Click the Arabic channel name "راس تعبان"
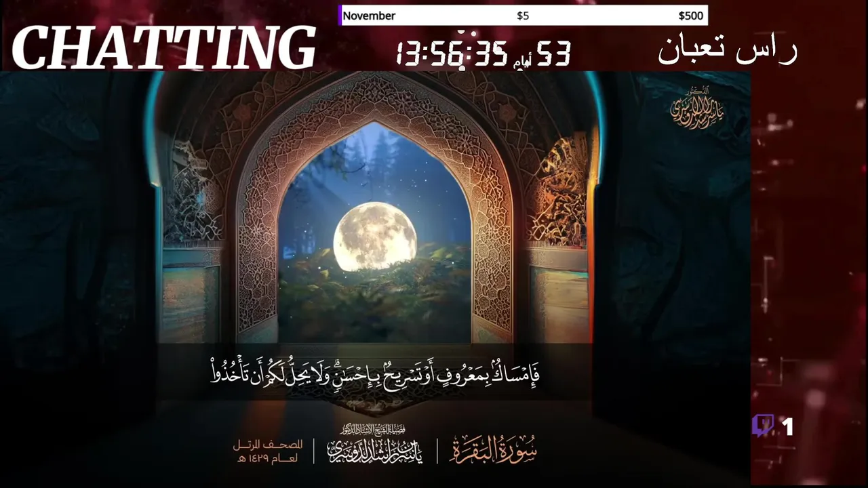868x488 pixels. 727,49
